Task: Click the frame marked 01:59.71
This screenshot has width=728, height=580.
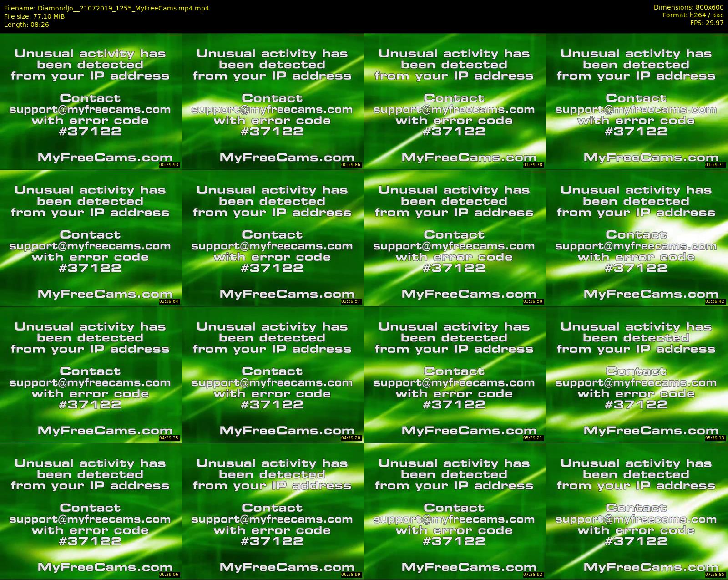Action: (x=637, y=101)
